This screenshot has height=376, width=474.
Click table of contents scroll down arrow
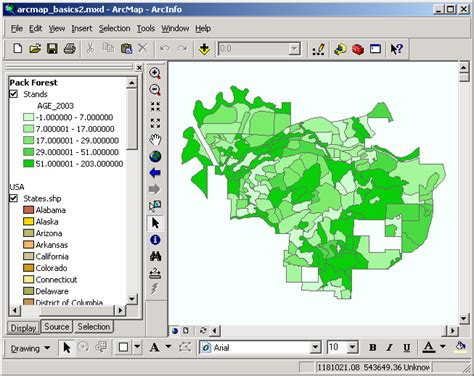pos(132,299)
